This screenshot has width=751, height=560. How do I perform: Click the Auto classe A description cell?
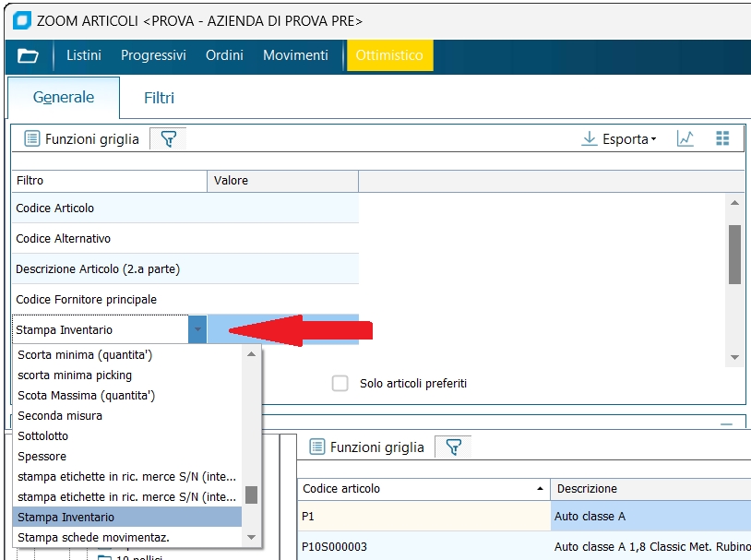click(651, 517)
